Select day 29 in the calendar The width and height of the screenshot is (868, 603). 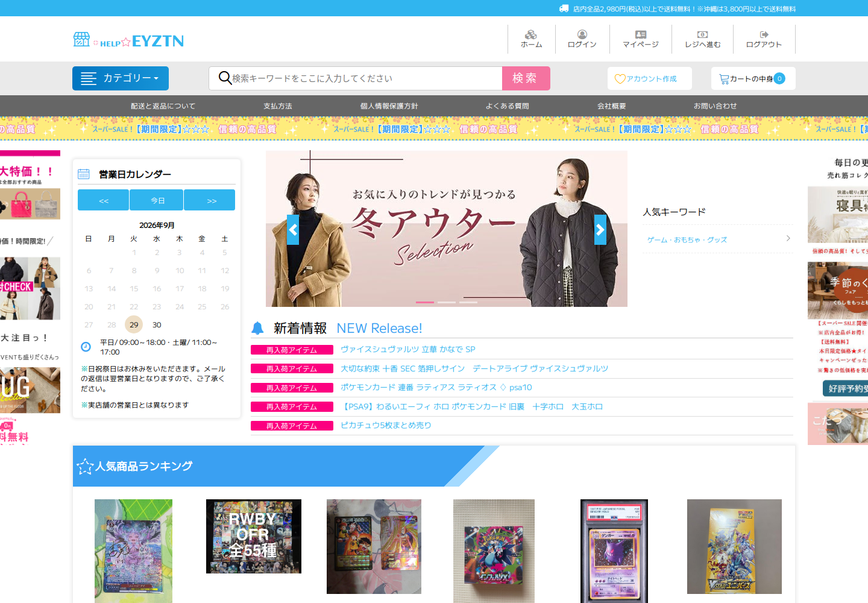pos(134,324)
